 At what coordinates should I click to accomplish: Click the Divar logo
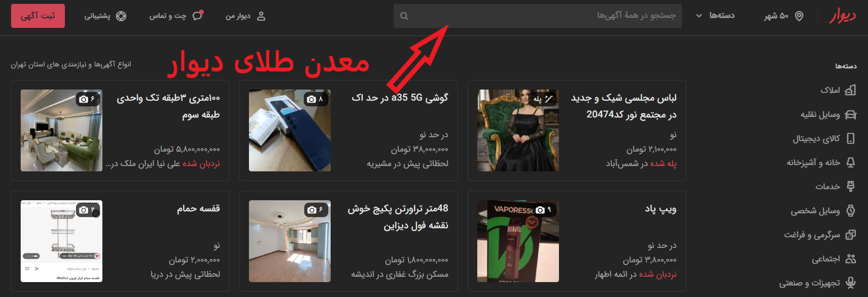[x=843, y=16]
